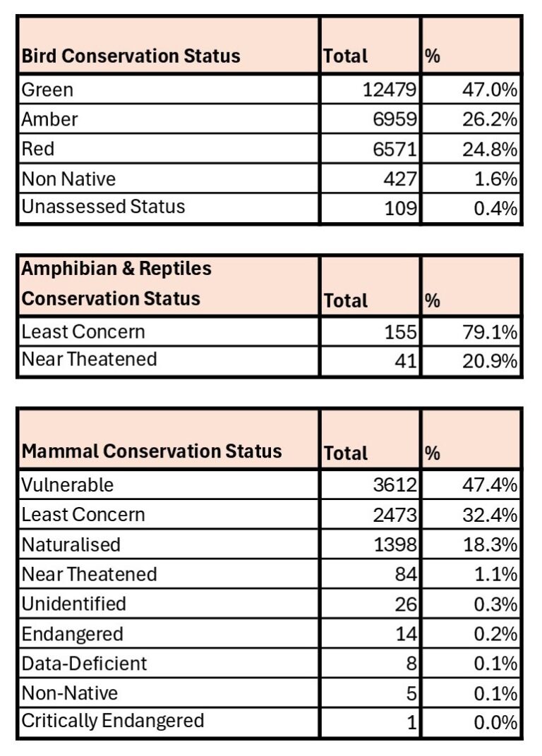Click the 2473 total value
The height and width of the screenshot is (756, 542).
tap(397, 515)
